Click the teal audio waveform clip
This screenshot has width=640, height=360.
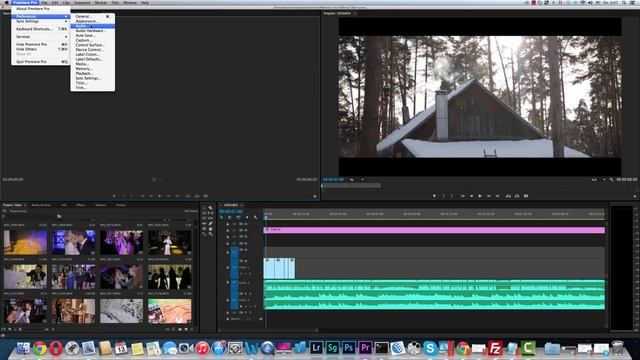coord(434,295)
